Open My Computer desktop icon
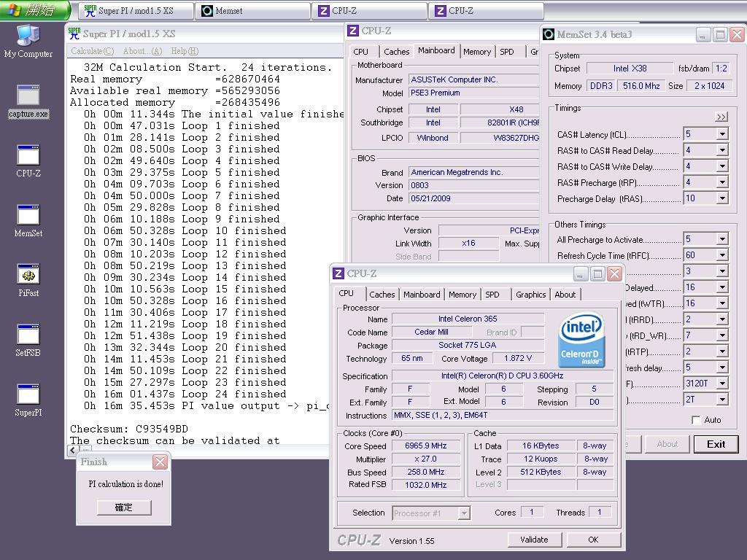This screenshot has width=747, height=560. [x=28, y=42]
